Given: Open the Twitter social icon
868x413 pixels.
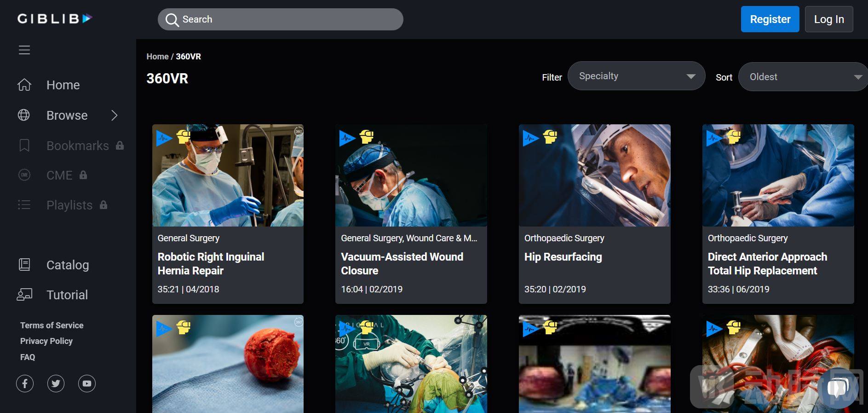Looking at the screenshot, I should coord(56,384).
